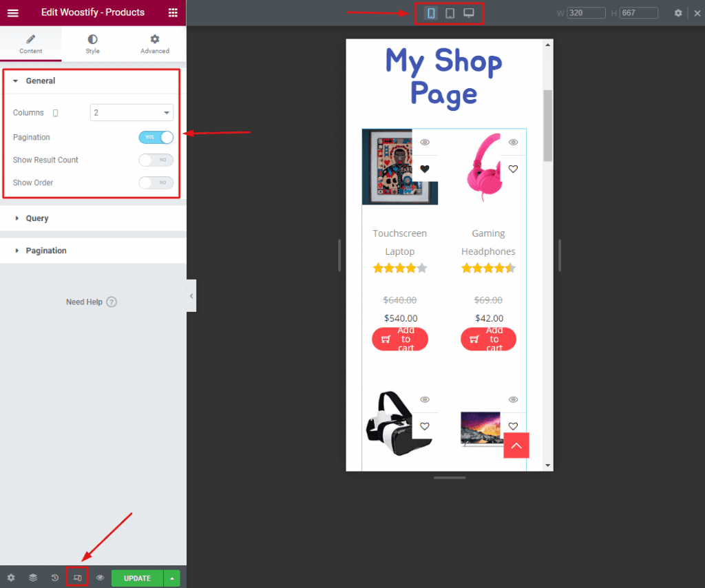This screenshot has width=705, height=588.
Task: Enable Show Order
Action: [156, 182]
